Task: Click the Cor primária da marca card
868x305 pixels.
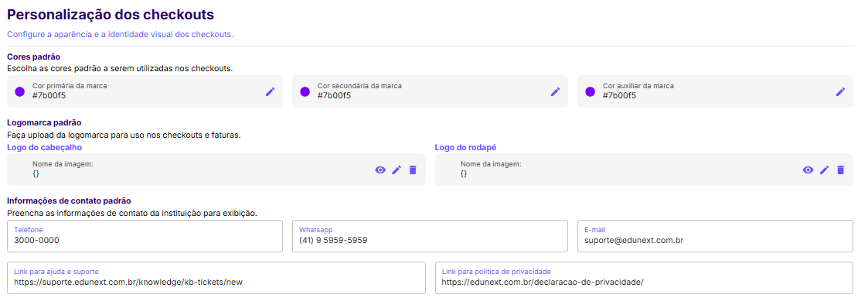Action: [145, 91]
